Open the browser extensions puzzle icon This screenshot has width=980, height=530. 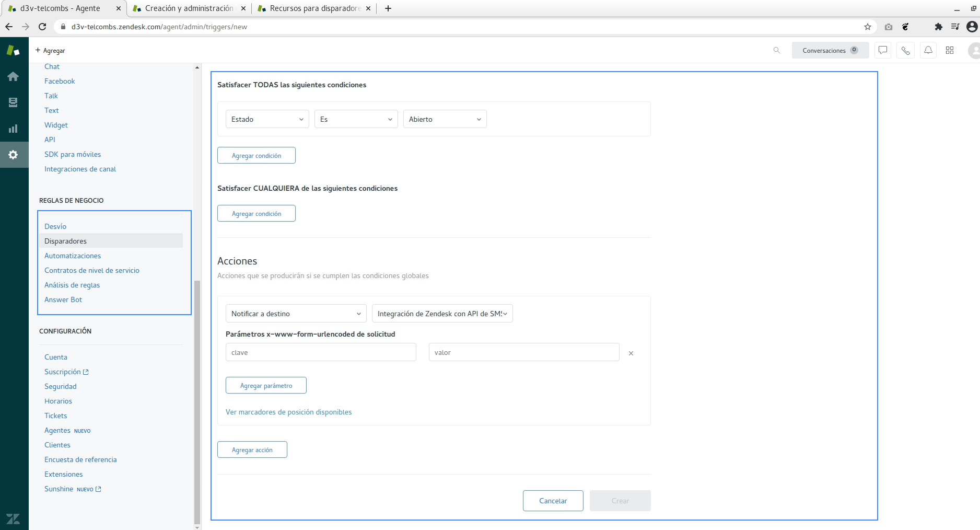tap(939, 27)
